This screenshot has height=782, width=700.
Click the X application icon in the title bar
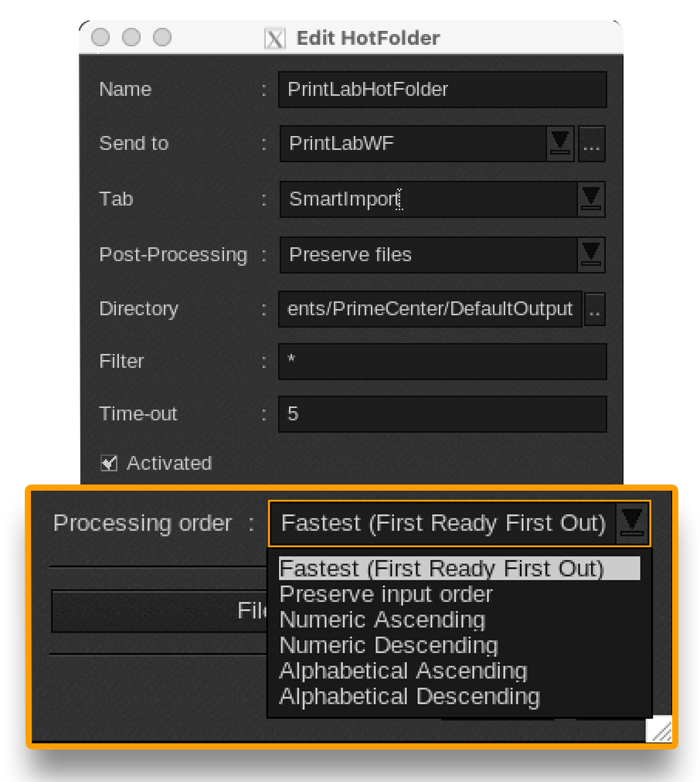click(274, 37)
